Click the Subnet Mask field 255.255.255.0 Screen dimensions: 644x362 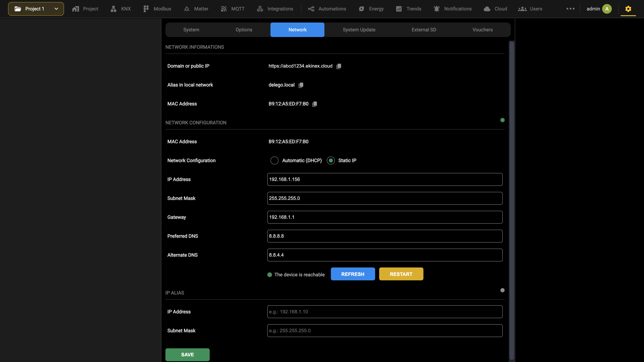coord(385,198)
